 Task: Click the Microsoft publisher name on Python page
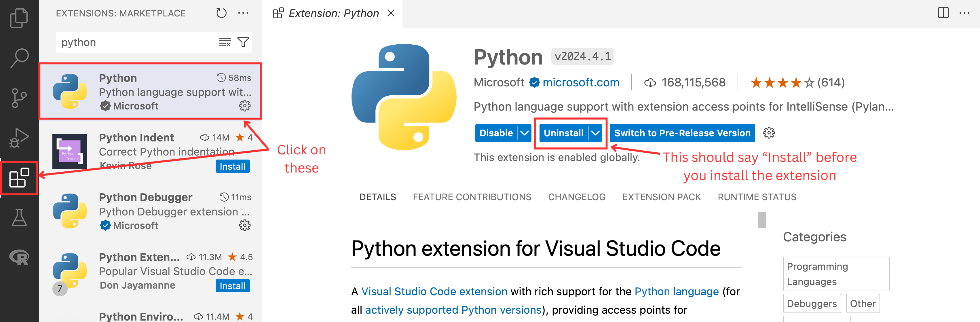point(499,83)
